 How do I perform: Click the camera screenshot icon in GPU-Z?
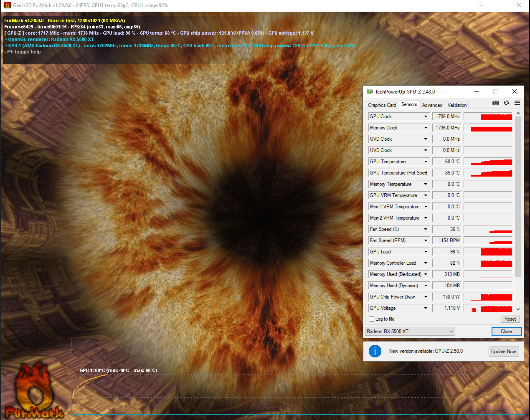pos(495,103)
